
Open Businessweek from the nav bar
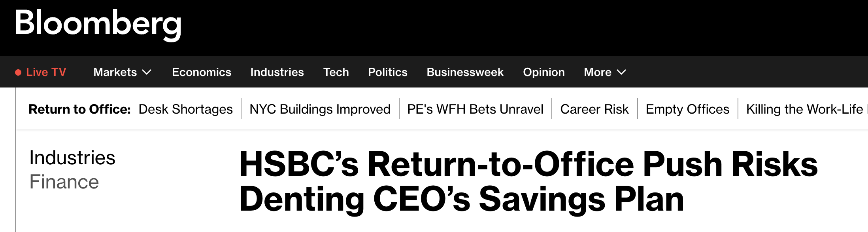coord(465,72)
